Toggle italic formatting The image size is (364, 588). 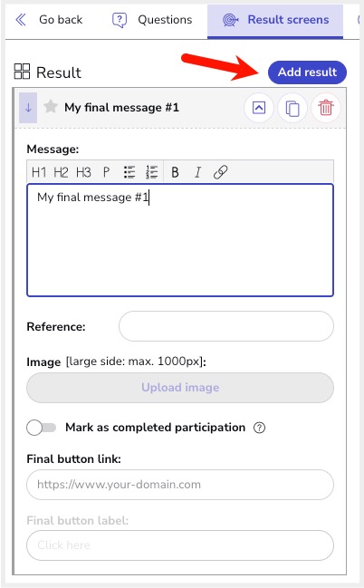point(197,172)
